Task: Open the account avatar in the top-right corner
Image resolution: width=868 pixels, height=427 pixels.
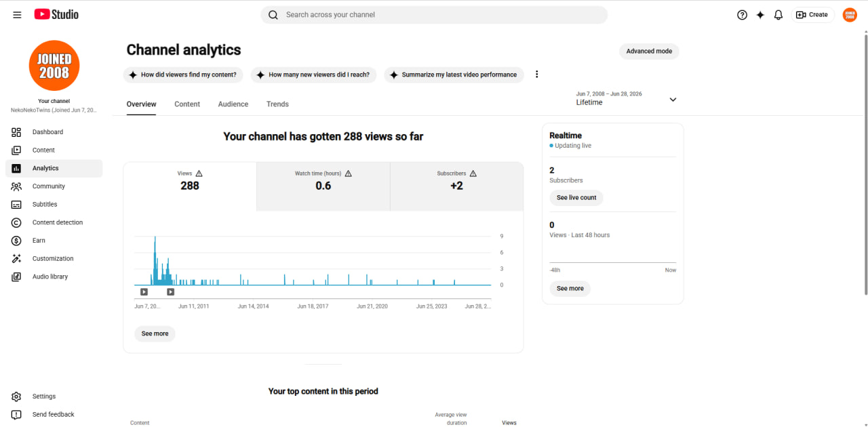Action: (x=850, y=15)
